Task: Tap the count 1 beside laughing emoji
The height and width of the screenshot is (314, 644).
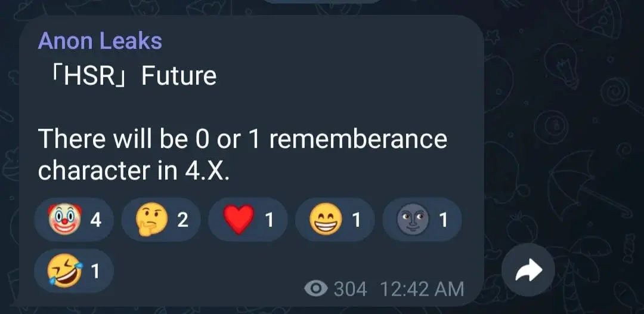Action: (94, 272)
